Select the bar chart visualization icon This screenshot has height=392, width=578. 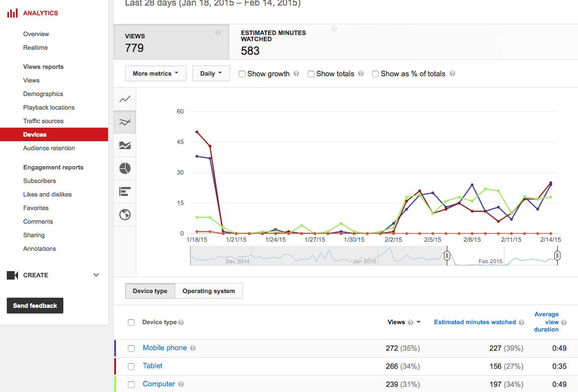click(124, 191)
